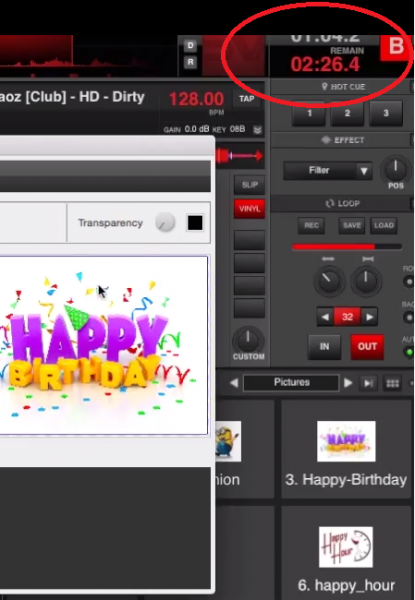This screenshot has width=415, height=600.
Task: Click the D button beside waveform
Action: 190,46
